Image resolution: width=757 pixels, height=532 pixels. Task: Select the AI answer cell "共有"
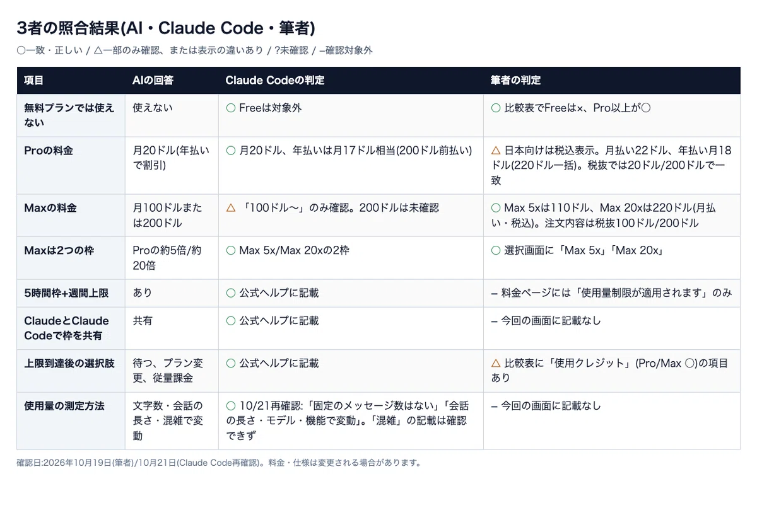[x=172, y=328]
